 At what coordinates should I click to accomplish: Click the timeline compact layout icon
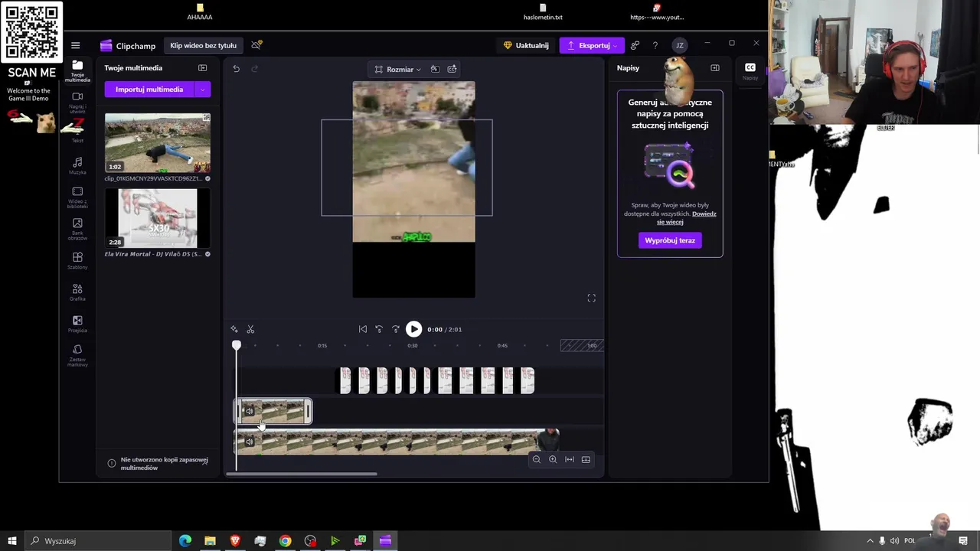tap(586, 459)
